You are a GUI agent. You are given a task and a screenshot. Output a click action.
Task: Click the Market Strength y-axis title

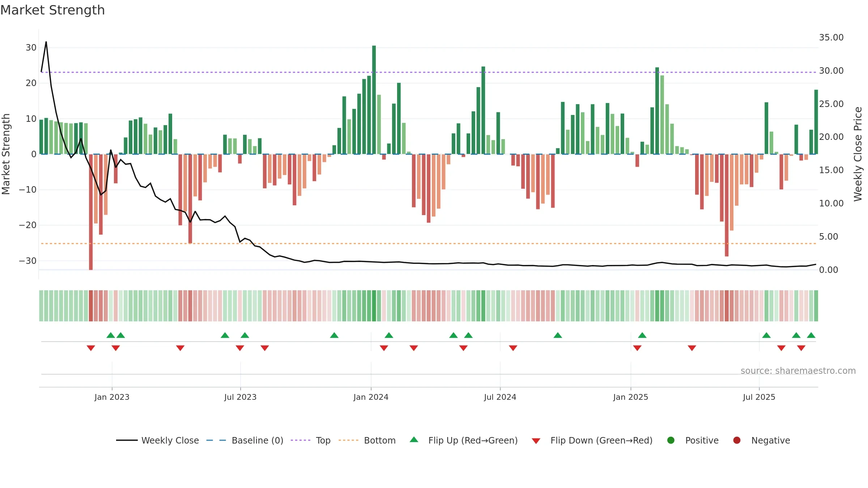tap(6, 154)
